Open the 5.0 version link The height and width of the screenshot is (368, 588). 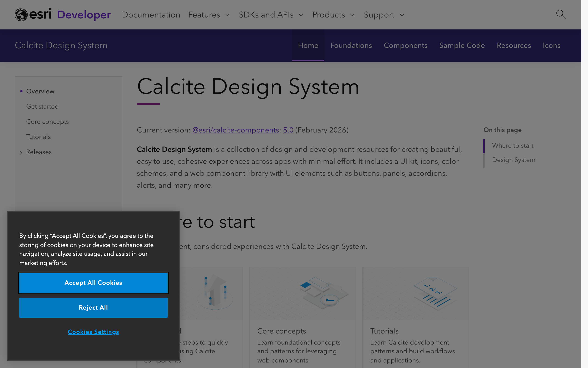(288, 130)
